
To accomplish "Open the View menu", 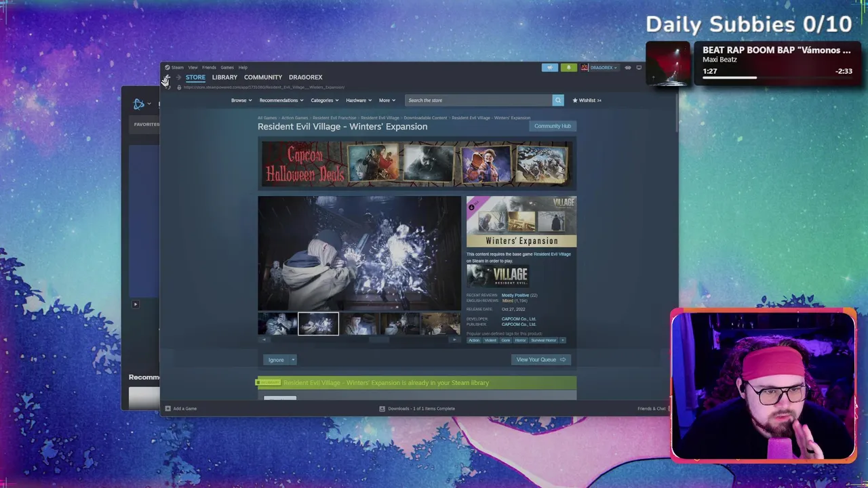I will [193, 67].
